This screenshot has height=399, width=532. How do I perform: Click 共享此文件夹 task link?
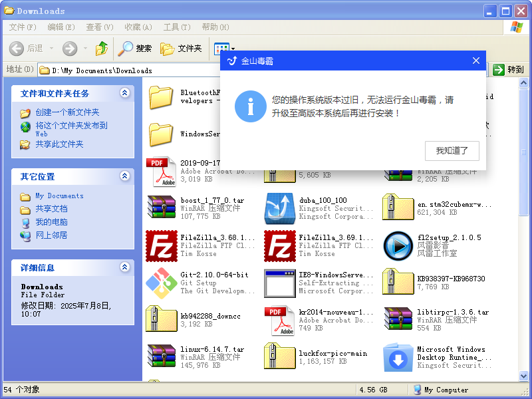click(59, 144)
